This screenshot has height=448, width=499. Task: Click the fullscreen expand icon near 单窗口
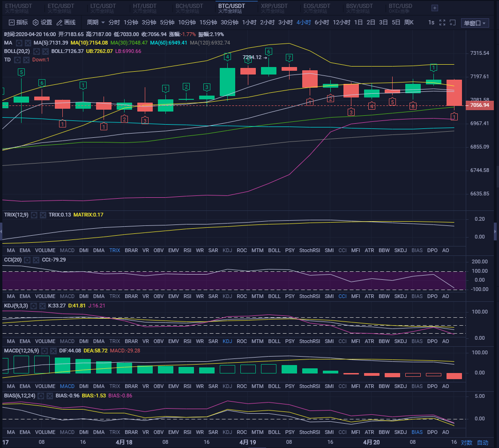(x=442, y=22)
